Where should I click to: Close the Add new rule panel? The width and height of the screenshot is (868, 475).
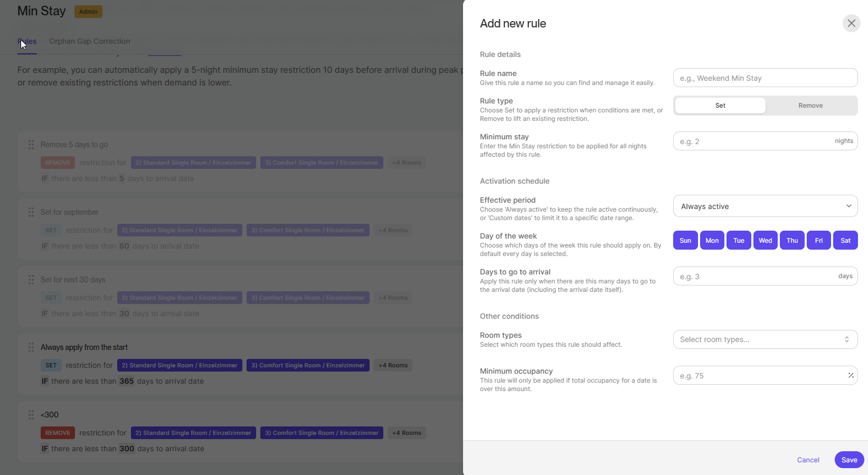851,23
